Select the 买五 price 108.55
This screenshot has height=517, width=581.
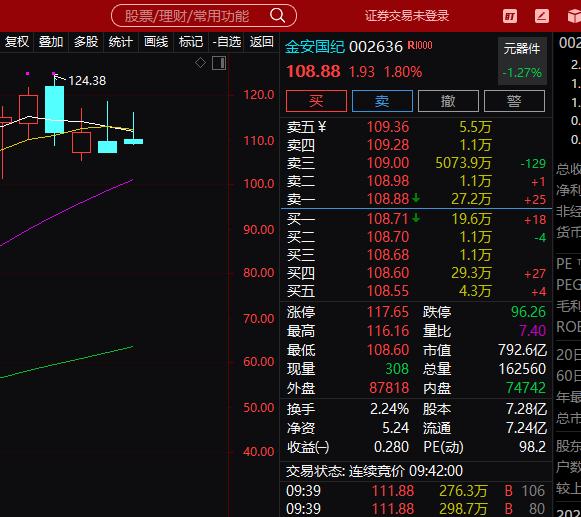pyautogui.click(x=388, y=291)
